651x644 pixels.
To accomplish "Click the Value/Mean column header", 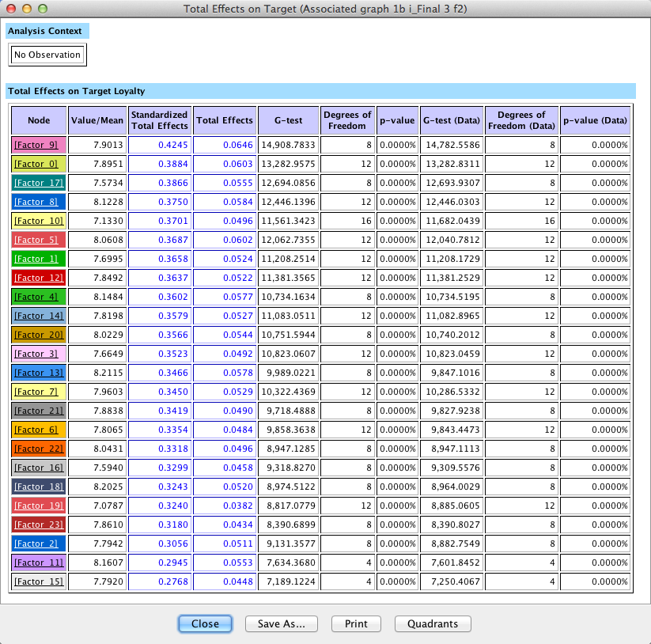I will point(97,120).
